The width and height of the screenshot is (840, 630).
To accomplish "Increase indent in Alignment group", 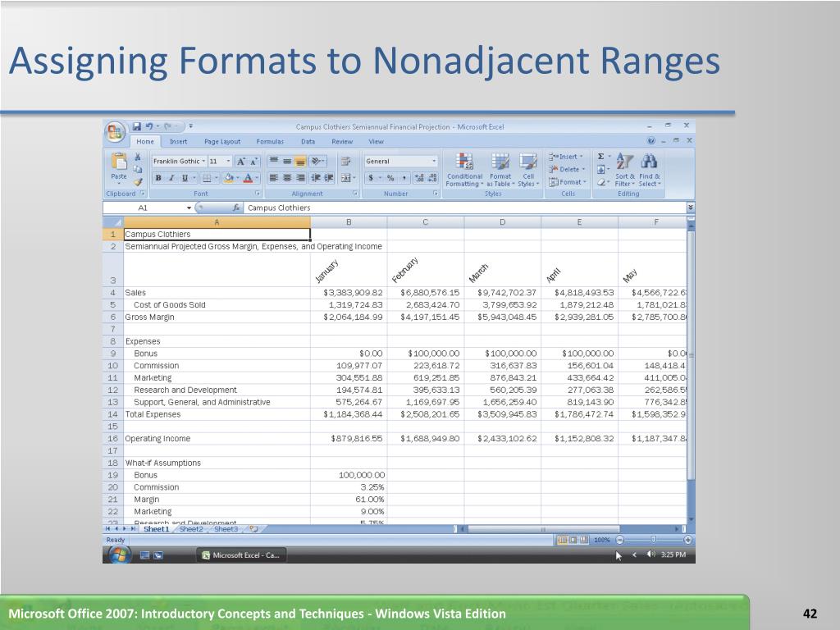I will click(x=329, y=178).
